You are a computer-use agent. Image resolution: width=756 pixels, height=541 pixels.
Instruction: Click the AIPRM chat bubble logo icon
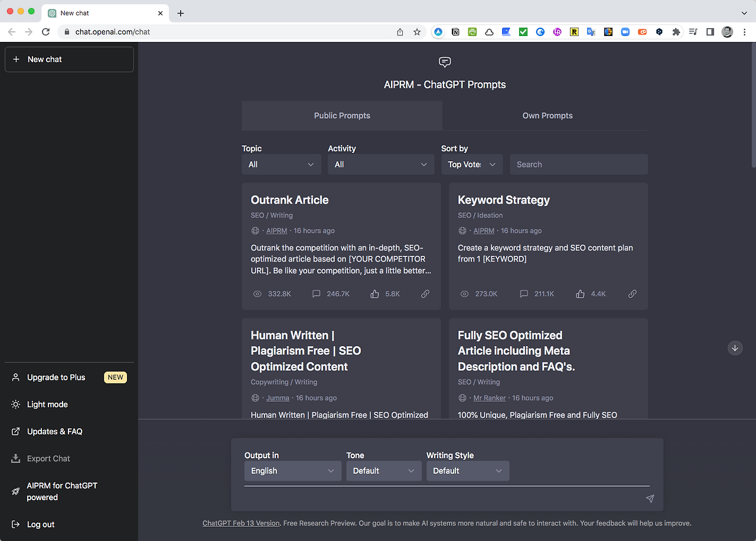coord(445,62)
